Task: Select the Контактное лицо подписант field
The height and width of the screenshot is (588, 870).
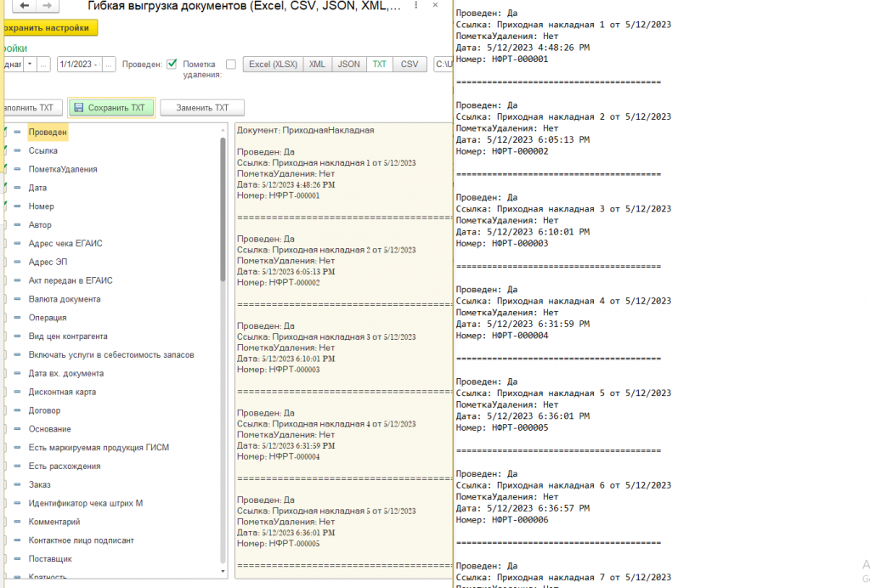Action: pos(82,540)
